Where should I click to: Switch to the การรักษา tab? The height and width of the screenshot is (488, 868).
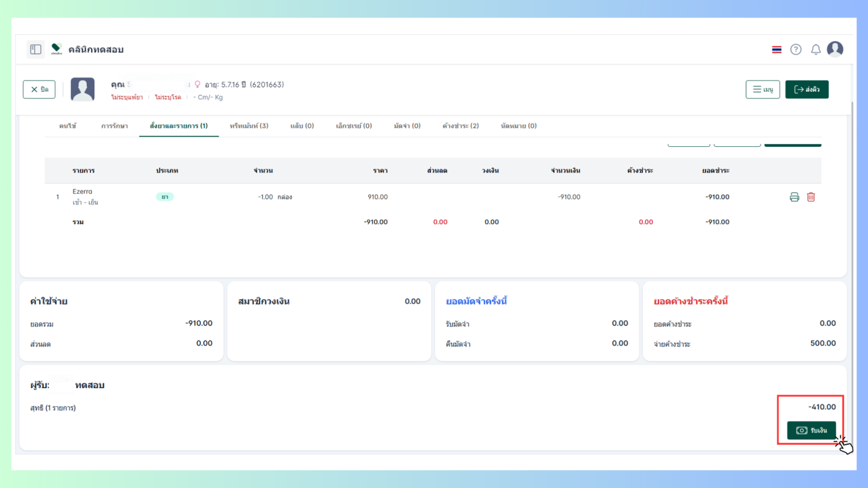tap(115, 126)
